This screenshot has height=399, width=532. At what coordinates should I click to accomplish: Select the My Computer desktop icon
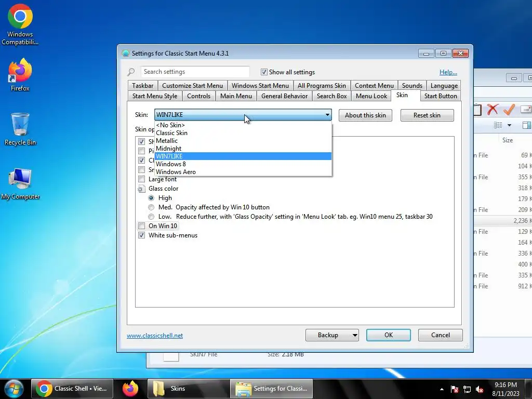[20, 183]
